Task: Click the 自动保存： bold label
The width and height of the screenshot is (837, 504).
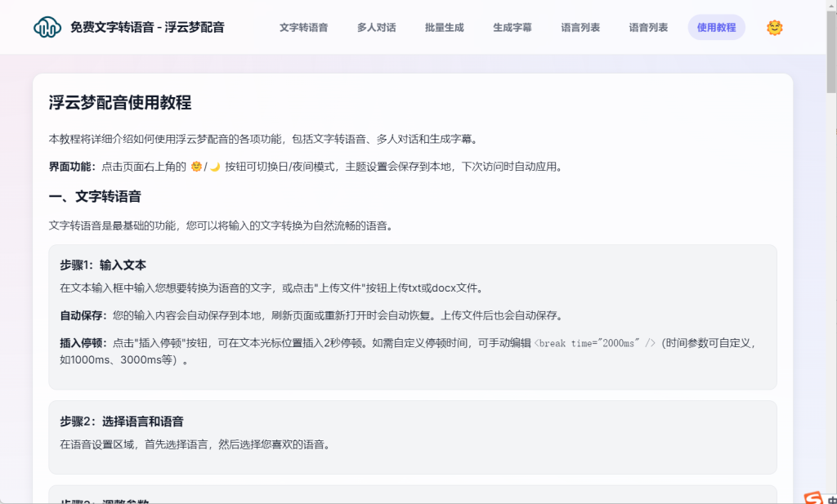Action: [86, 316]
